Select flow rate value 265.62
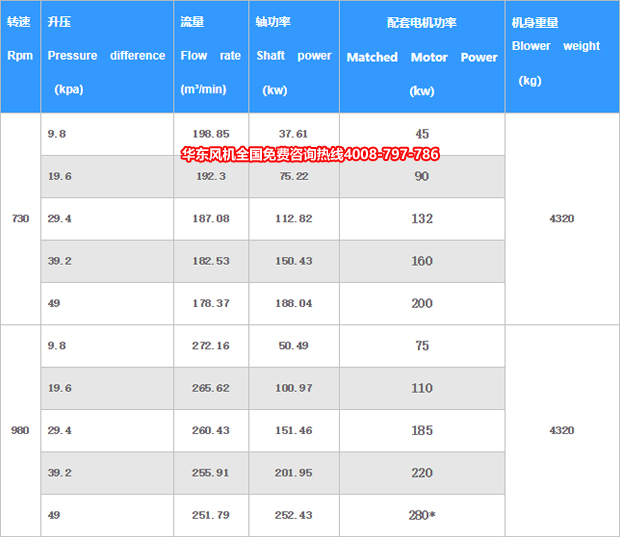Screen dimensions: 620x537 click(210, 388)
